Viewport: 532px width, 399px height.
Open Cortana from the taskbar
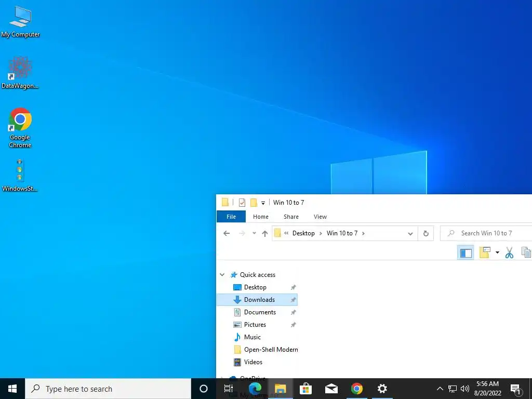coord(204,389)
